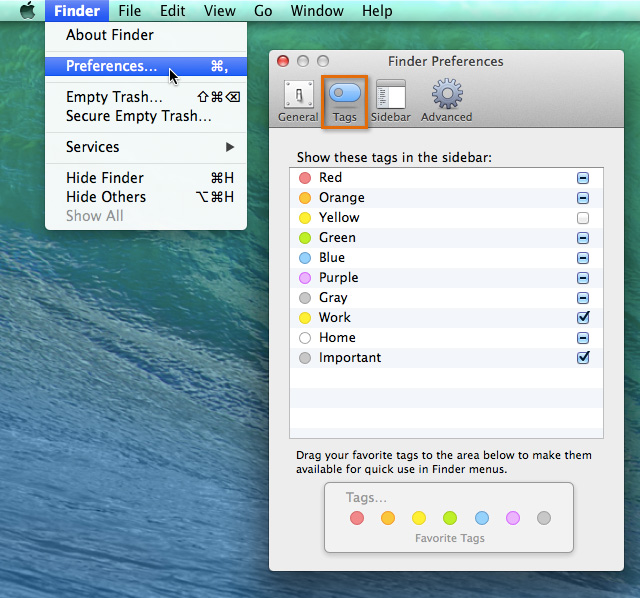Open the Help menu
Viewport: 640px width, 598px height.
[377, 11]
